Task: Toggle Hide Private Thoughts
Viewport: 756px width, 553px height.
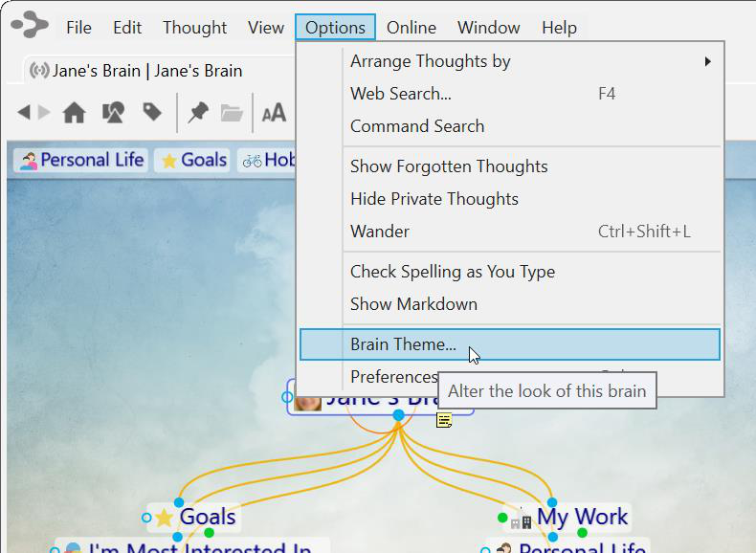Action: [x=434, y=199]
